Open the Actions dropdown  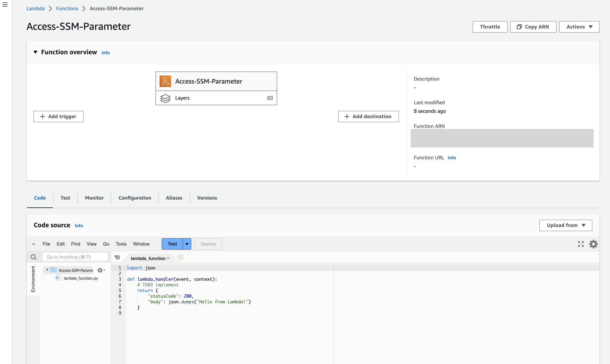(x=579, y=27)
